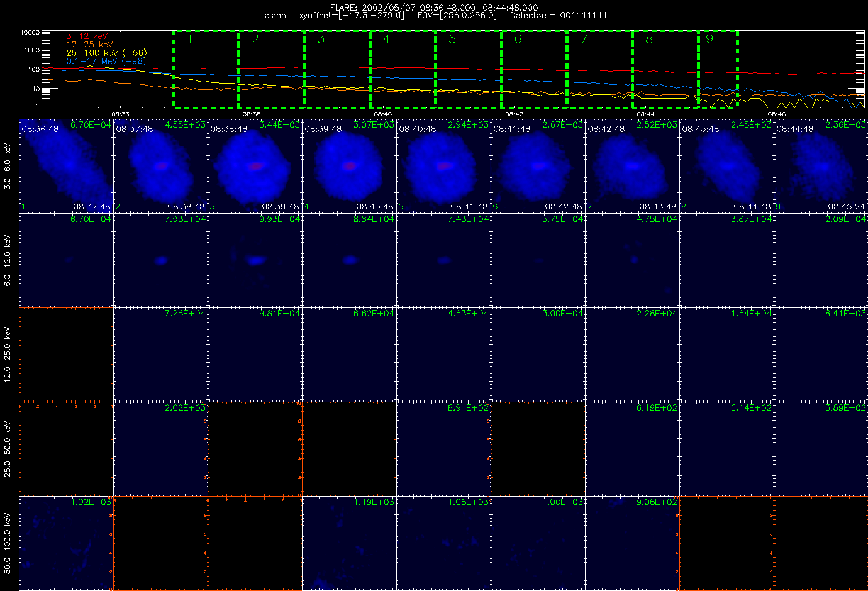Viewport: 868px width, 591px height.
Task: Click the value 7.26E+04
Action: point(186,313)
